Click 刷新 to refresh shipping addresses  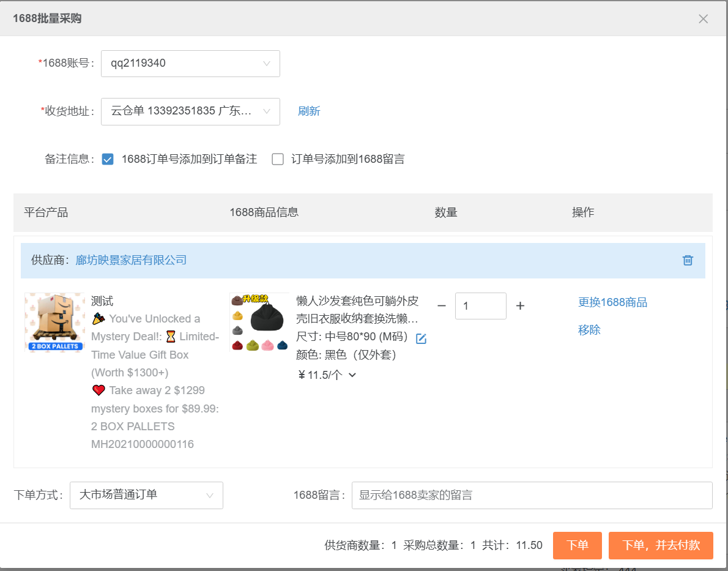point(309,111)
